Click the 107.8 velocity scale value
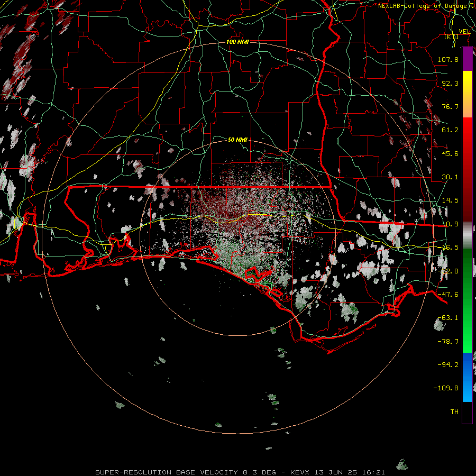Image resolution: width=476 pixels, height=476 pixels. 448,59
